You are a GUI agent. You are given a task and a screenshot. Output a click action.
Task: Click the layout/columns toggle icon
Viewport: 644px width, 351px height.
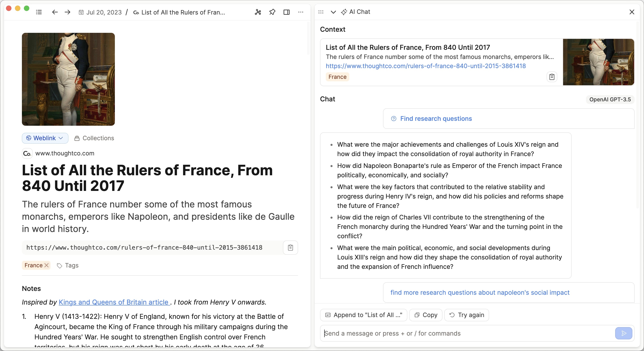[x=287, y=12]
